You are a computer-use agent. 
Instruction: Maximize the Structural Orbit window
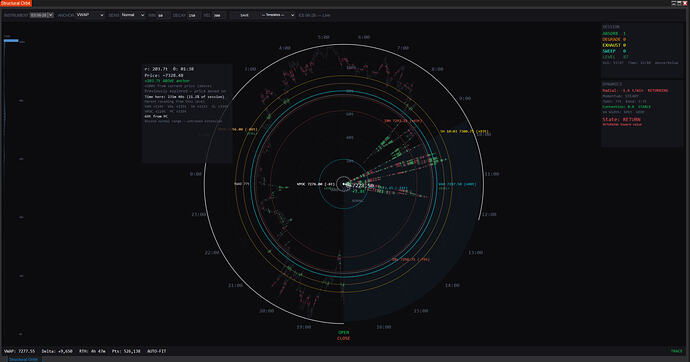(x=679, y=3)
